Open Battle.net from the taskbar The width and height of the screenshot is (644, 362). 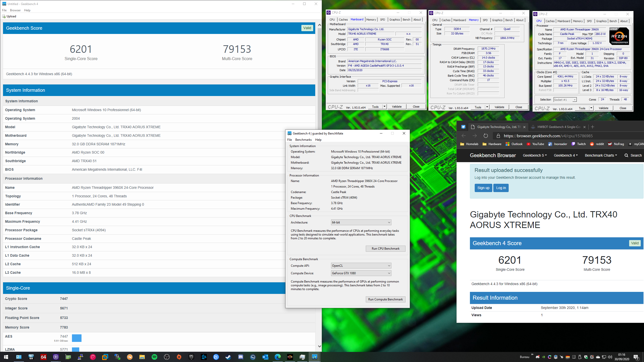(x=204, y=357)
